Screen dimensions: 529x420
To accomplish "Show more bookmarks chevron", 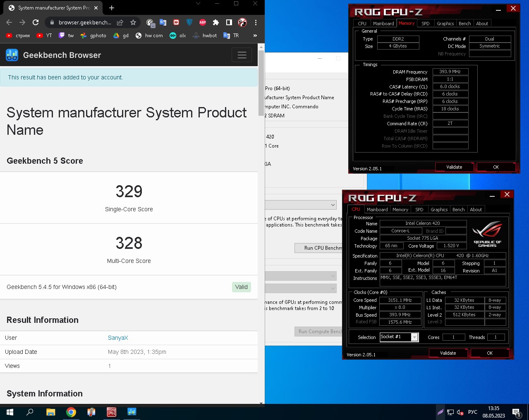I will point(255,36).
